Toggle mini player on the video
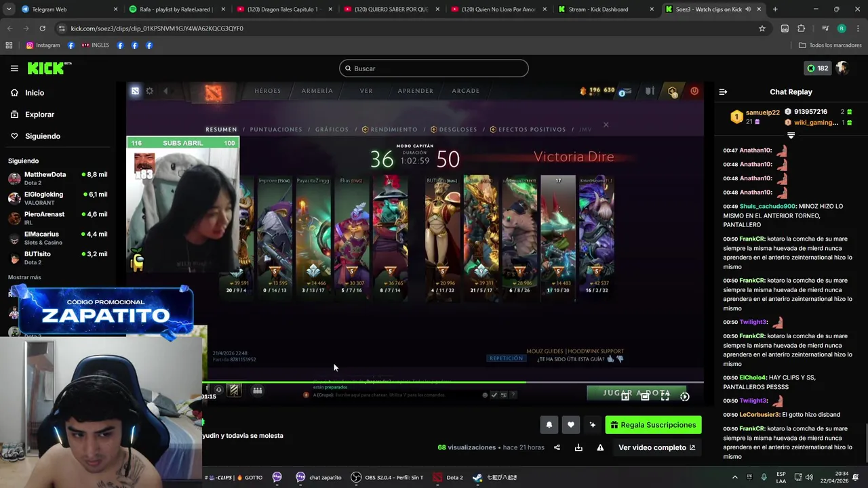 pyautogui.click(x=625, y=396)
